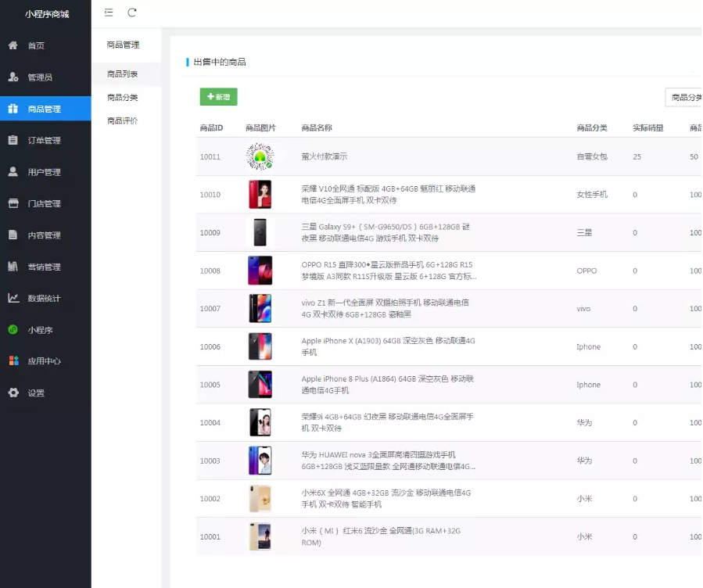Click the 门店管理 store icon
Screen dimensions: 703x588
pos(13,203)
